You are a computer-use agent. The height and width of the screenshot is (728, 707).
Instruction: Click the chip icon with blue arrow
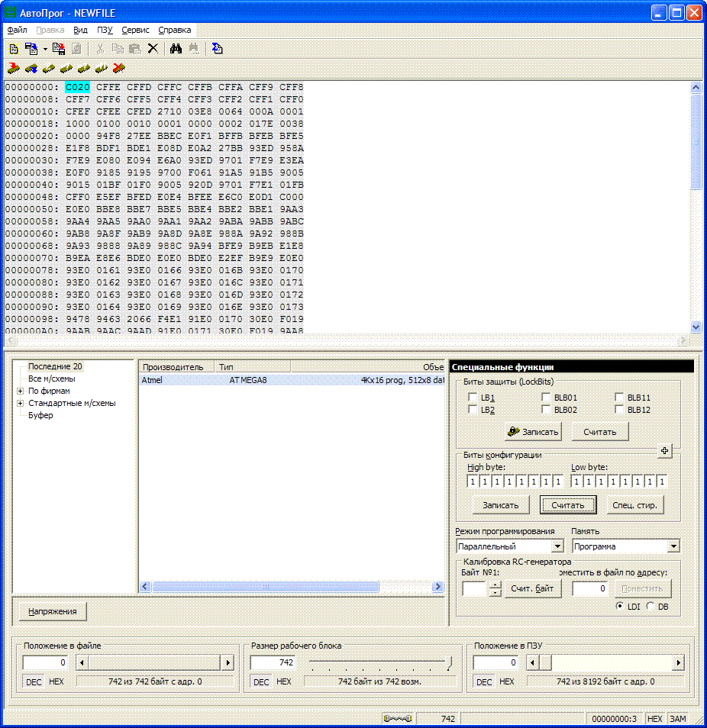point(31,69)
